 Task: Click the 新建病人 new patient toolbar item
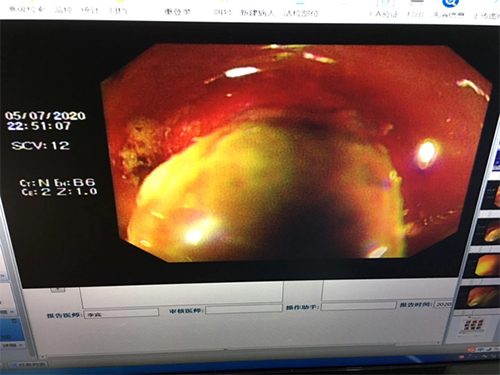257,13
